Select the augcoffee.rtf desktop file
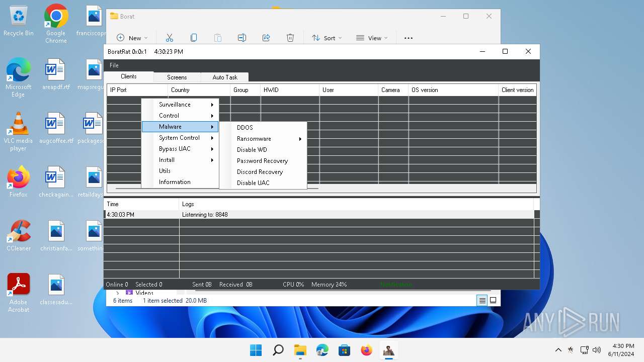Viewport: 644px width, 362px height. click(x=56, y=128)
